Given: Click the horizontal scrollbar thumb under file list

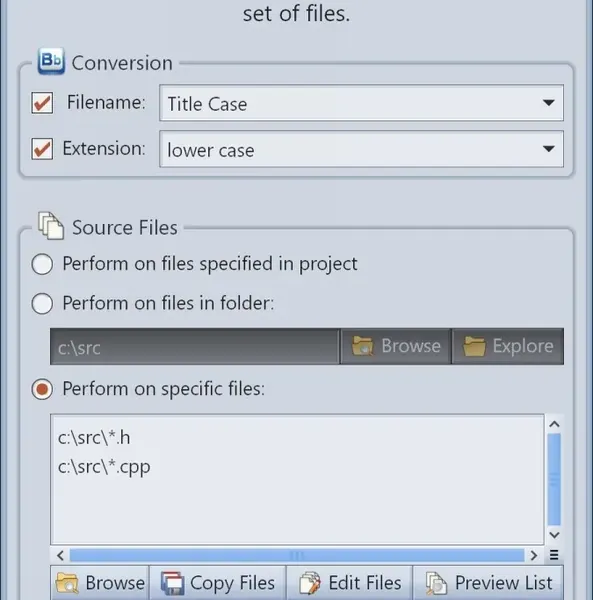Looking at the screenshot, I should tap(297, 555).
